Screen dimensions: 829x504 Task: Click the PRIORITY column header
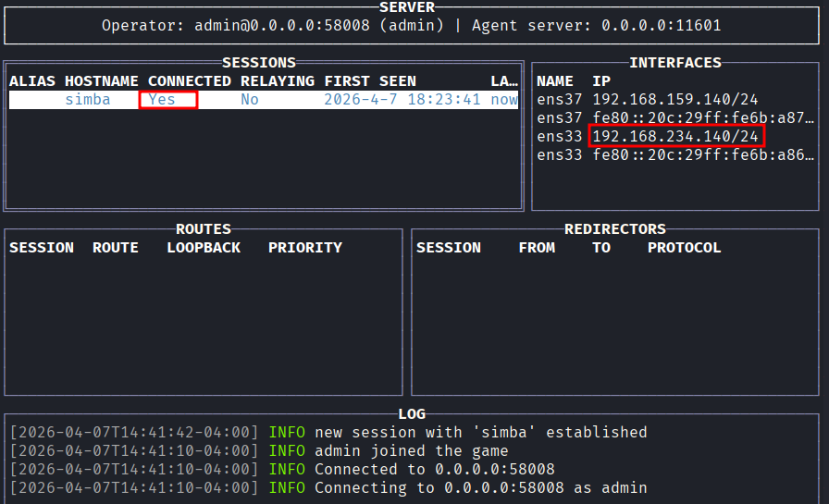tap(305, 248)
